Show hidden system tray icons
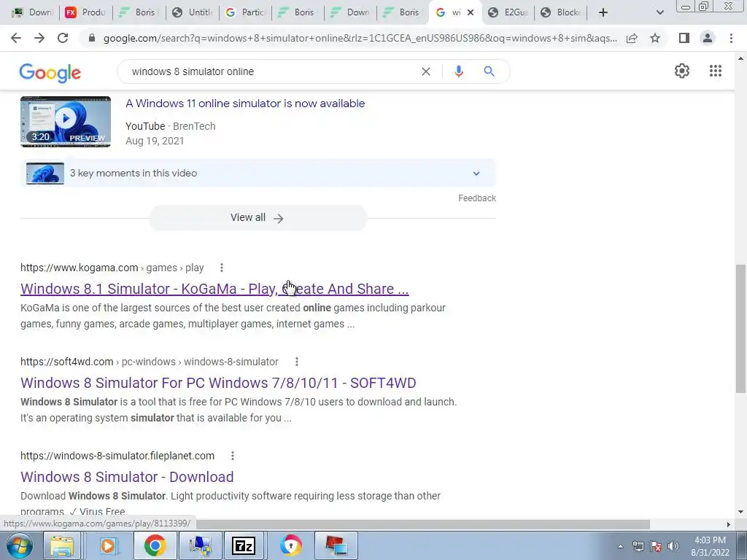Viewport: 747px width, 560px height. click(620, 546)
